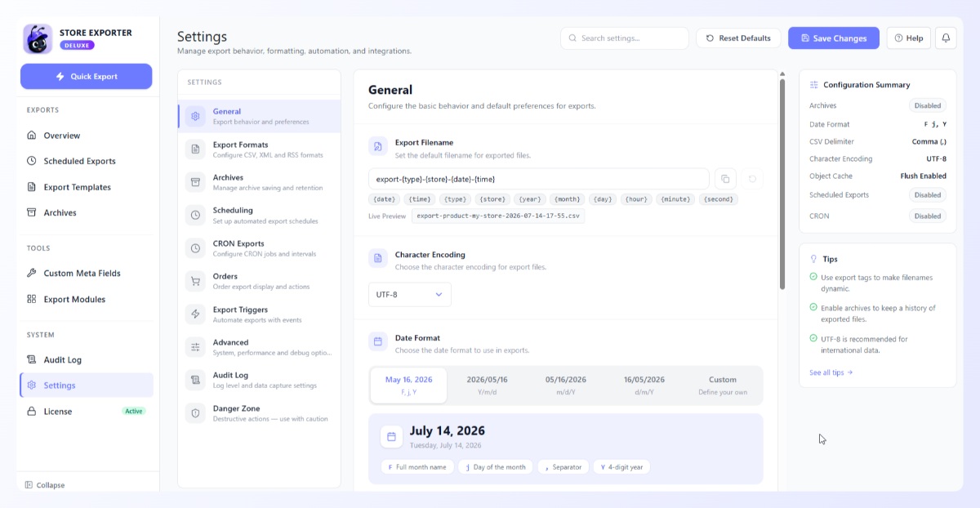Viewport: 980px width, 508px height.
Task: Click the Save Changes button
Action: pyautogui.click(x=834, y=38)
